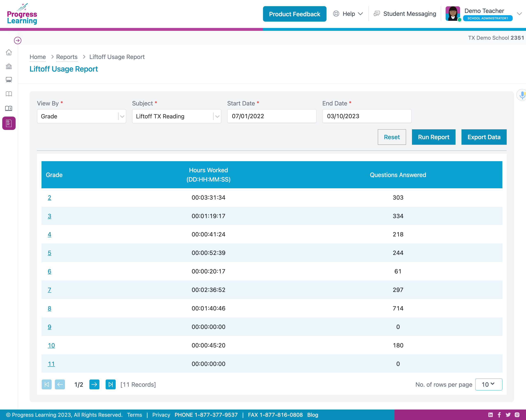Viewport: 526px width, 420px height.
Task: Open the rows per page dropdown
Action: click(489, 384)
